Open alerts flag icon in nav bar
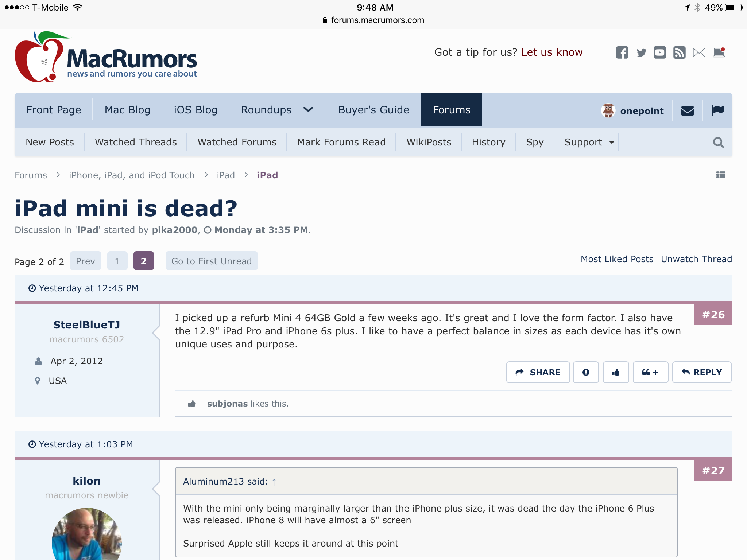Screen dimensions: 747x560 tap(717, 110)
